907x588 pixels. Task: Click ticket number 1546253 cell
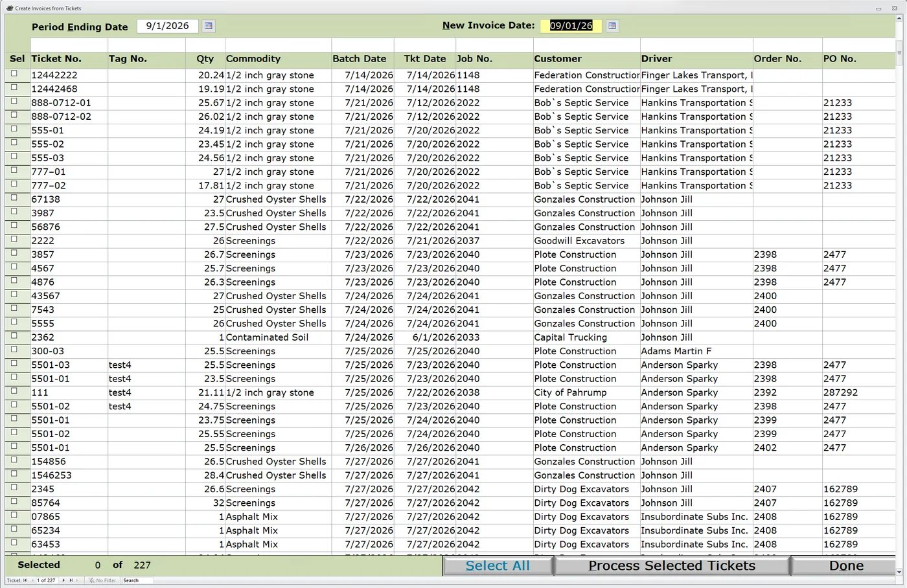69,475
